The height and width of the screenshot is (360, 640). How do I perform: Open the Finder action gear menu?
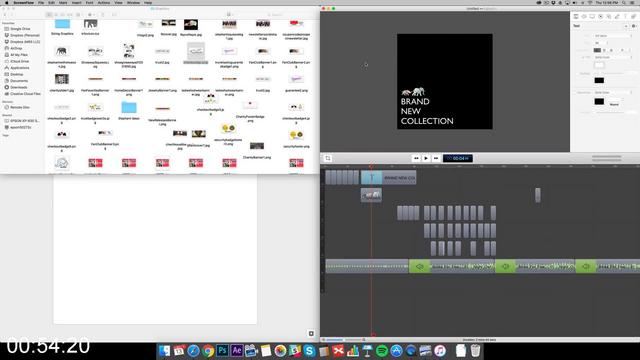tap(91, 15)
